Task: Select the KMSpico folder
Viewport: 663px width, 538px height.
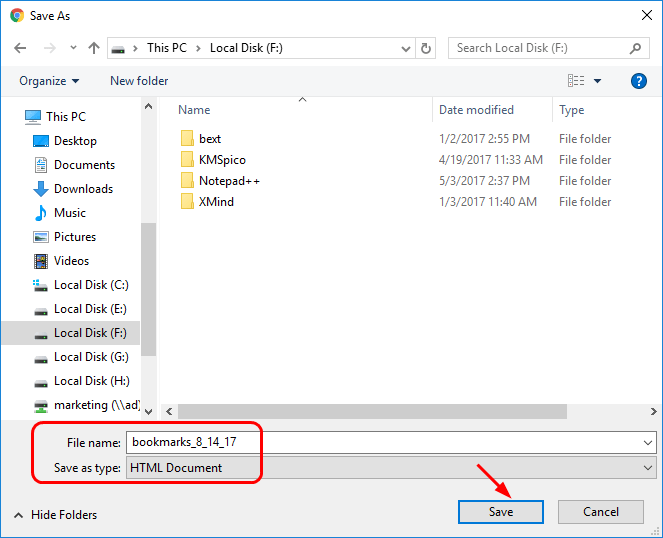Action: point(222,160)
